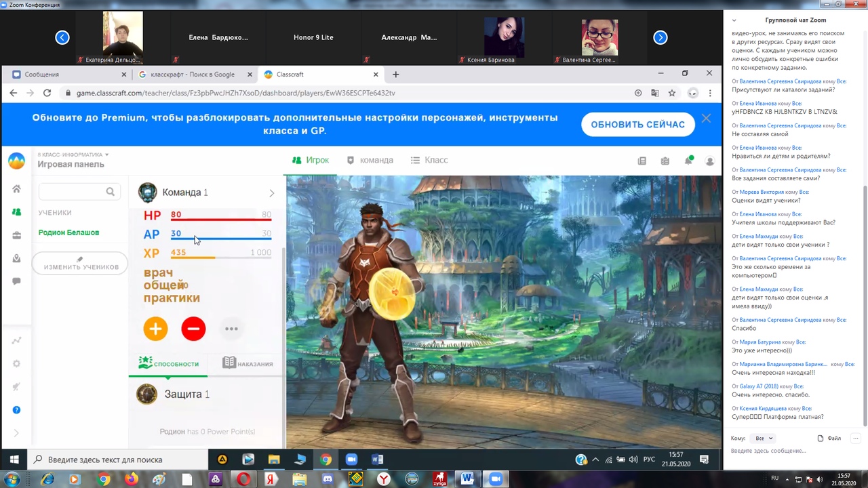Show next Zoom participants with right arrow
868x488 pixels.
660,37
